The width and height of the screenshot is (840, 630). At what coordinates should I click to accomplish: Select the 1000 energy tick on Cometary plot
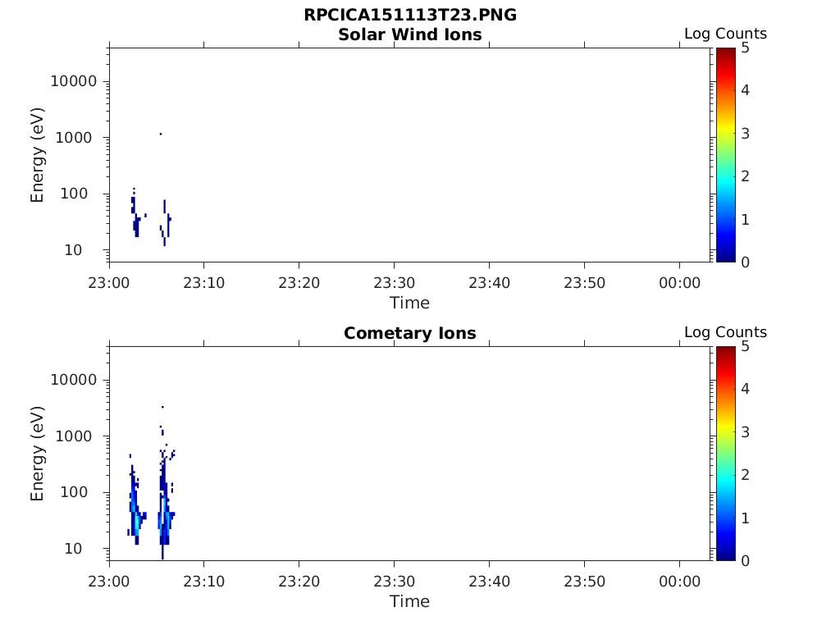click(x=74, y=436)
